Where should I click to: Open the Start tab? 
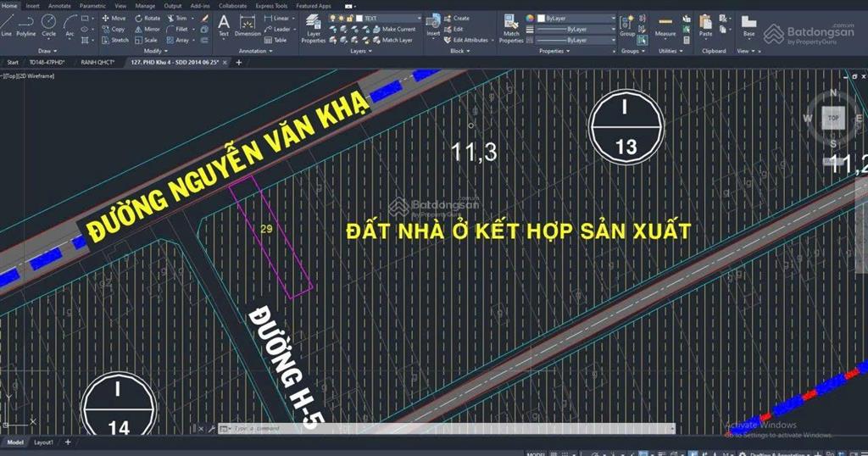(13, 63)
